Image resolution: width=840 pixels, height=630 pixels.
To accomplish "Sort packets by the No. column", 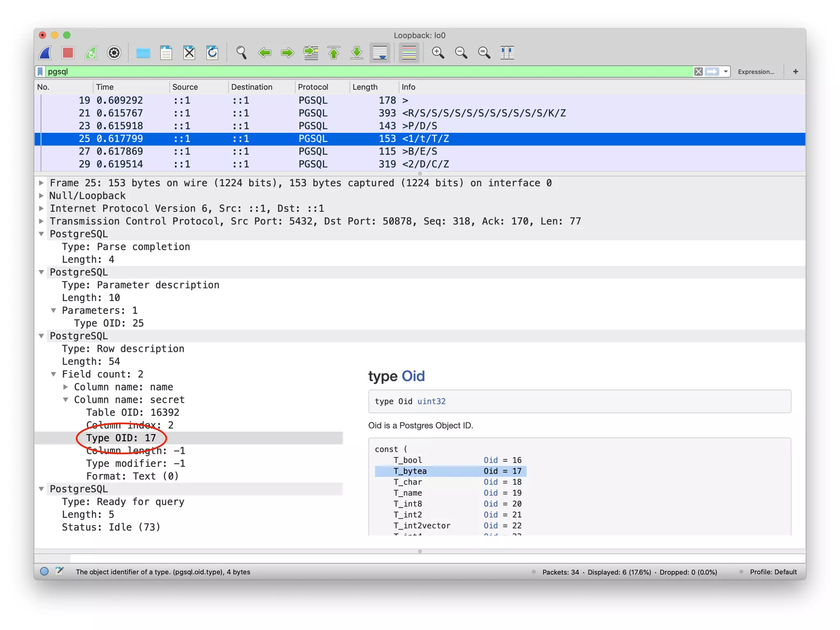I will coord(64,87).
